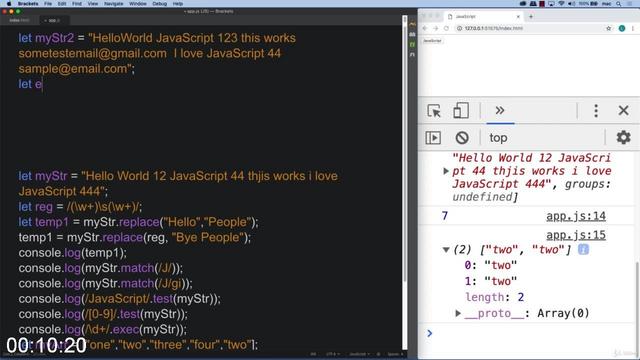Open the 'top' context selector
Image resolution: width=640 pixels, height=360 pixels.
pos(498,138)
